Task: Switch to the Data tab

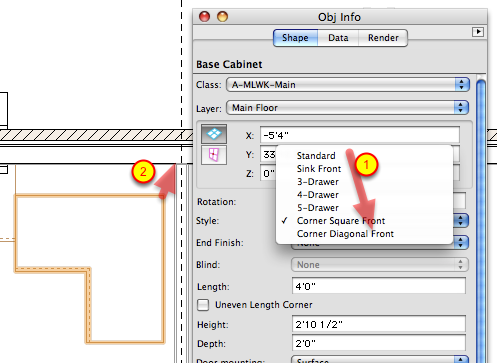Action: pyautogui.click(x=338, y=38)
